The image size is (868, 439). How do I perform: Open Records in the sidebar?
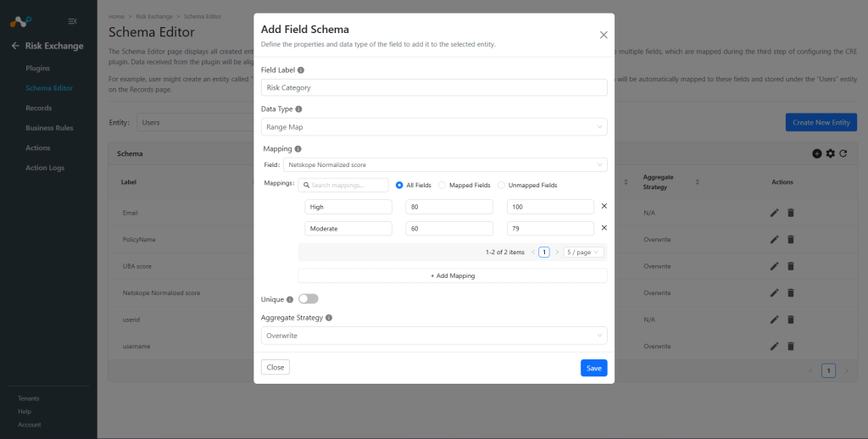(39, 108)
